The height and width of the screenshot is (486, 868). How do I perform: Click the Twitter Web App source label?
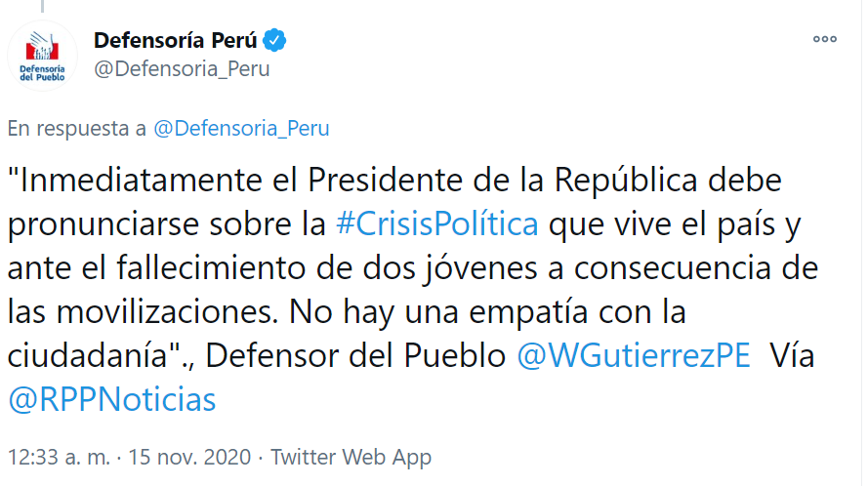tap(351, 458)
